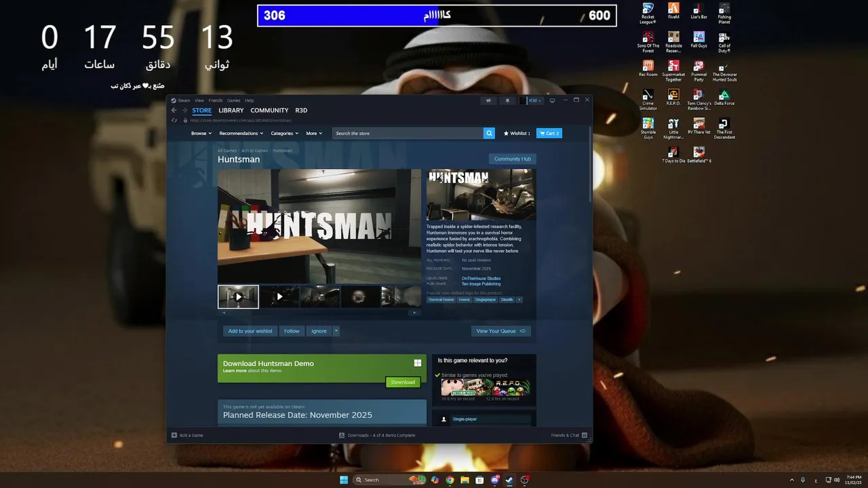Open Roadside Research desktop shortcut
The width and height of the screenshot is (868, 488).
[673, 42]
